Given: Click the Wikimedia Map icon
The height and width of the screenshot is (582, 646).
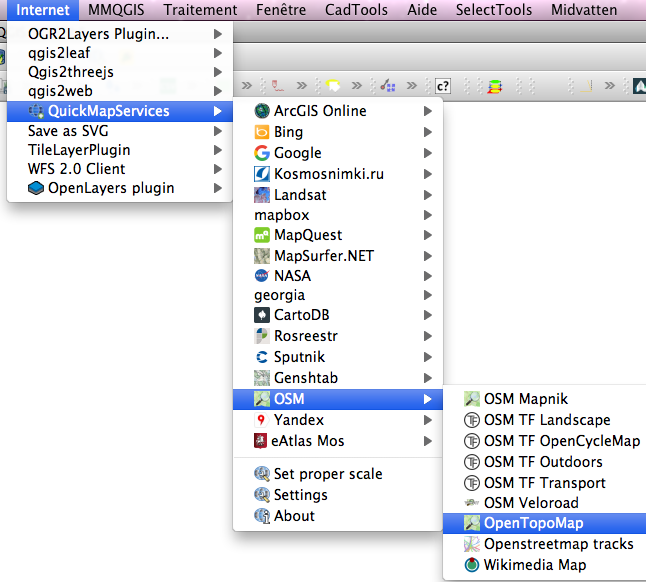Looking at the screenshot, I should 472,565.
